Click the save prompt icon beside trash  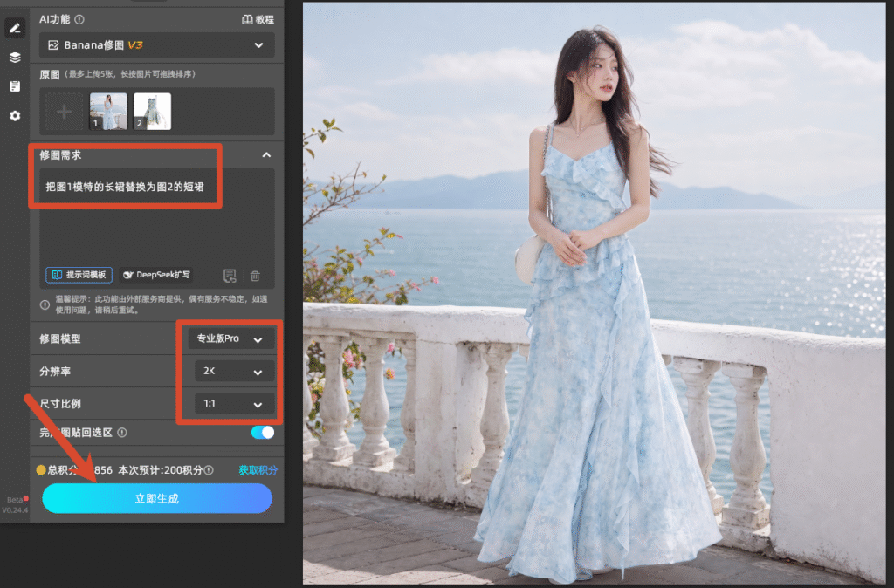(x=230, y=276)
